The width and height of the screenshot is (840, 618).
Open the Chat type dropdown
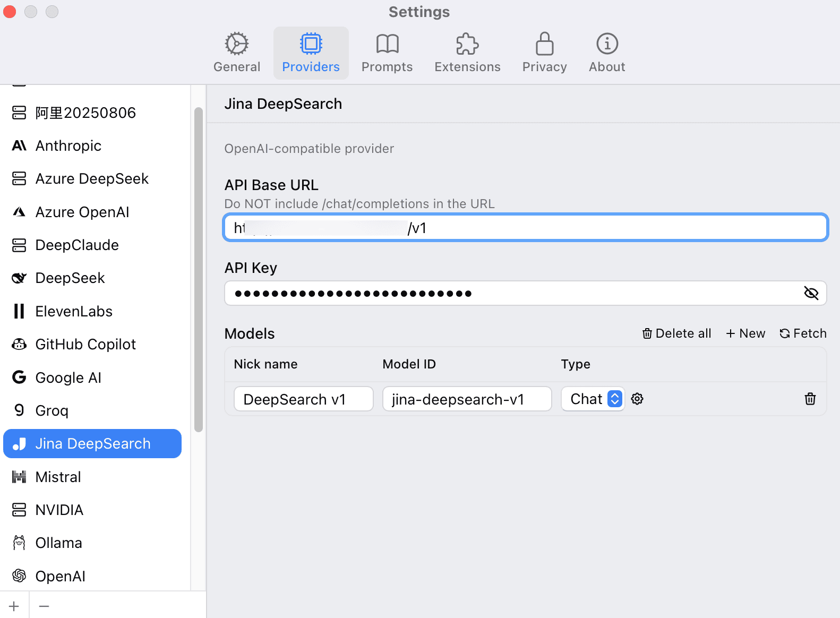[x=593, y=399]
